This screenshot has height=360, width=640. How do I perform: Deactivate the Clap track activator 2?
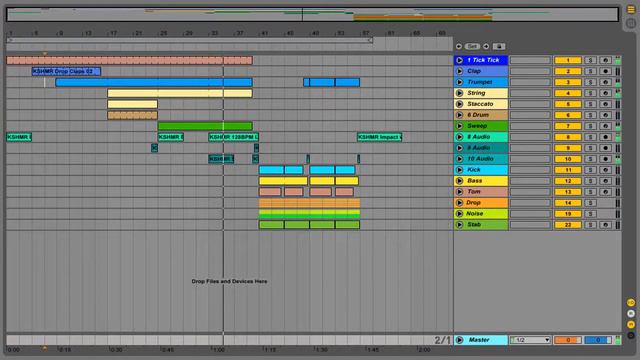[x=567, y=71]
